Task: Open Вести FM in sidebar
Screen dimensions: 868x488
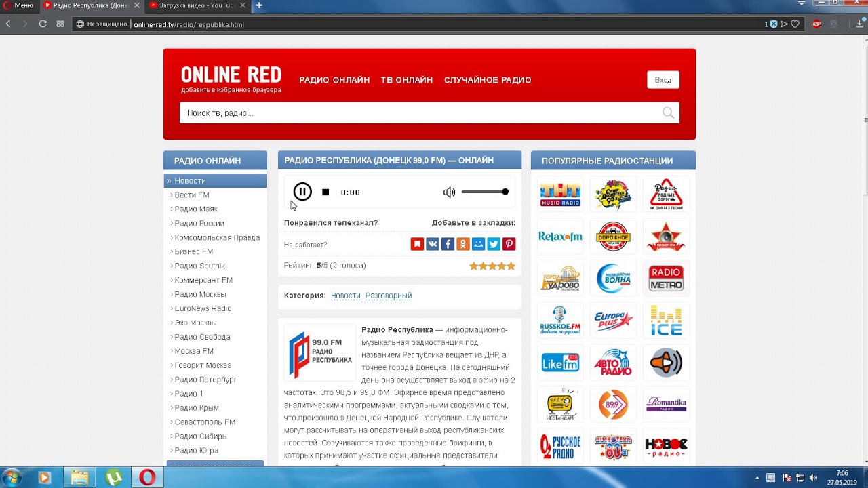Action: tap(192, 195)
